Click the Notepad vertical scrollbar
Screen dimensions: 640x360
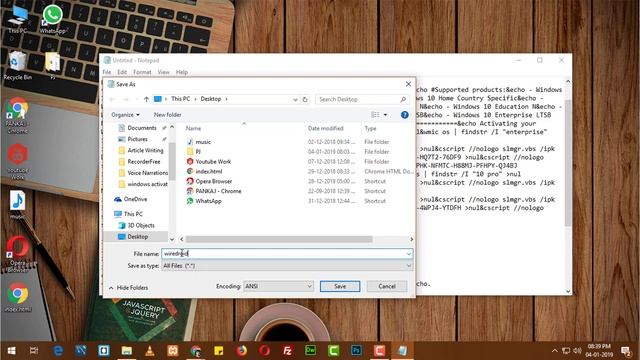568,163
